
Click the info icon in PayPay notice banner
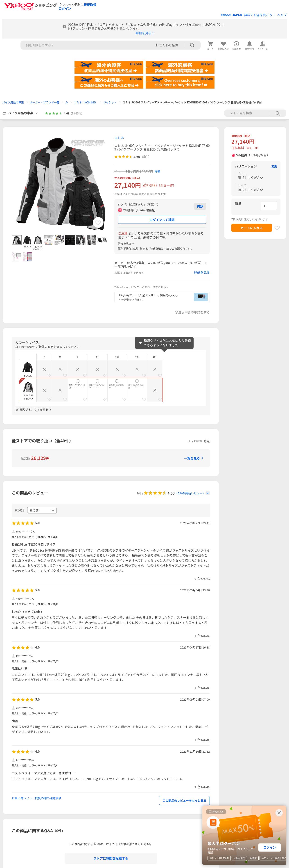tap(64, 27)
